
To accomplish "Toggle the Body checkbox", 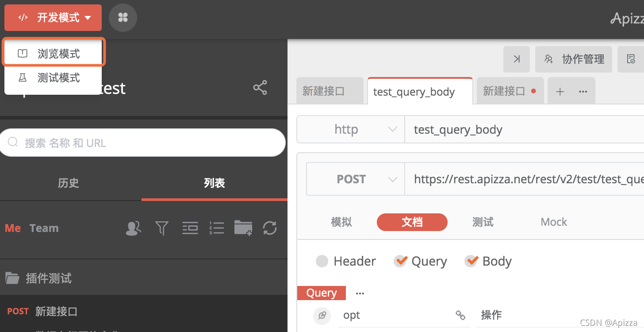I will 471,261.
